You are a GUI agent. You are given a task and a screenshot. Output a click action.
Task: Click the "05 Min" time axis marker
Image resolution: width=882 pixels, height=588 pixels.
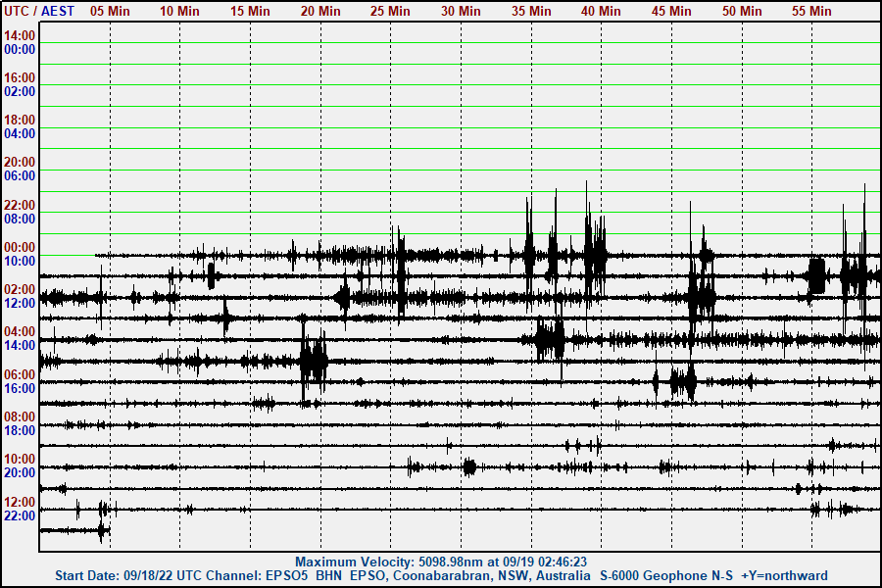click(x=110, y=11)
